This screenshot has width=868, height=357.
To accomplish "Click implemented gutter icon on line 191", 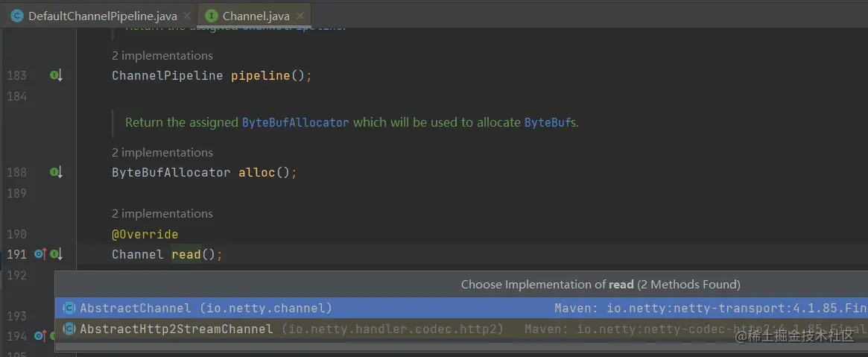I will pos(56,255).
